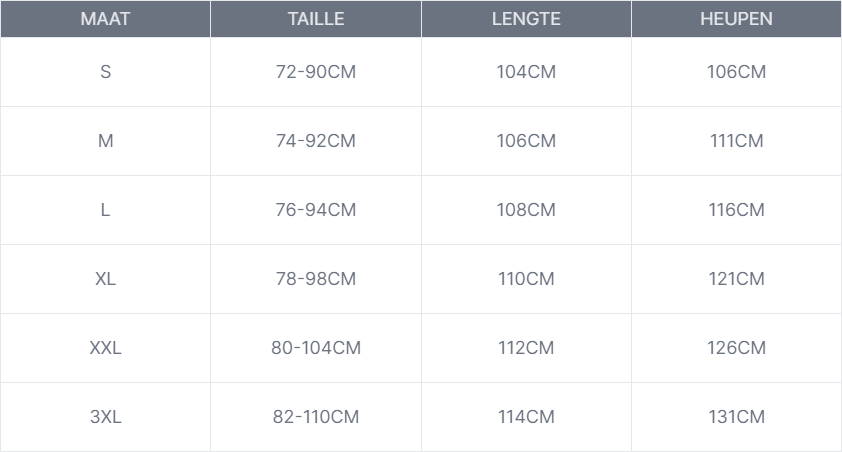Select the size L cell
Viewport: 842px width, 452px height.
point(105,210)
